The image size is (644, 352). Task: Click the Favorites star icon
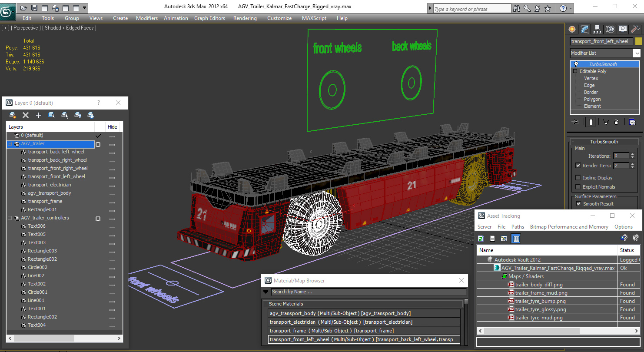click(548, 8)
